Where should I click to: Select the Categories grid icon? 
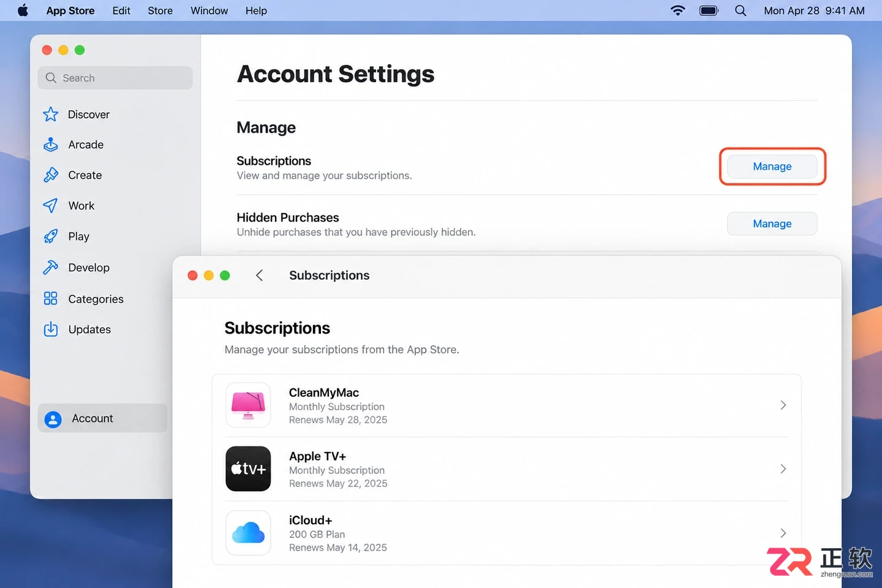(51, 298)
